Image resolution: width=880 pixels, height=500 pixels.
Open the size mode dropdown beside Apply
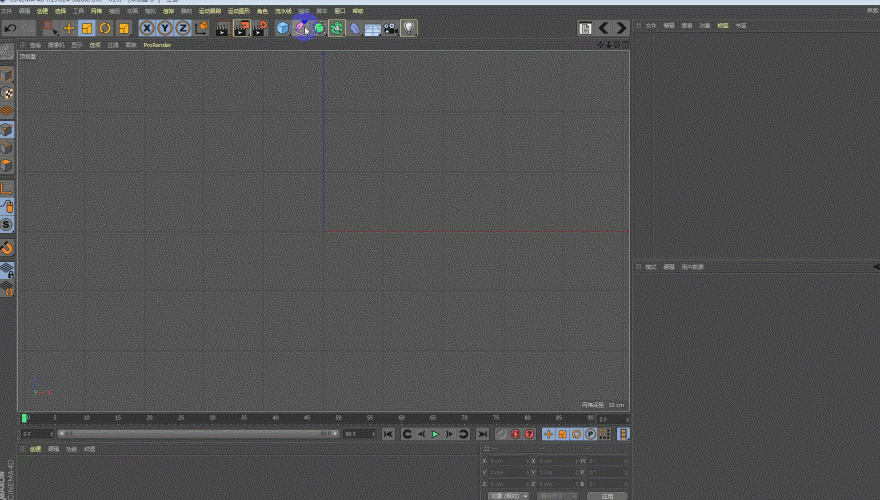click(x=558, y=496)
